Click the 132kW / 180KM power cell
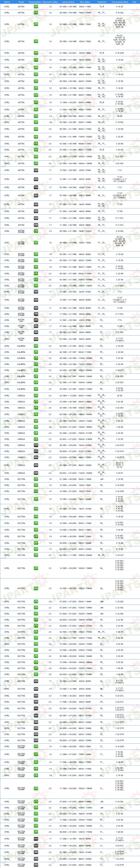Screen dimensions: 140x868 pyautogui.click(x=85, y=427)
